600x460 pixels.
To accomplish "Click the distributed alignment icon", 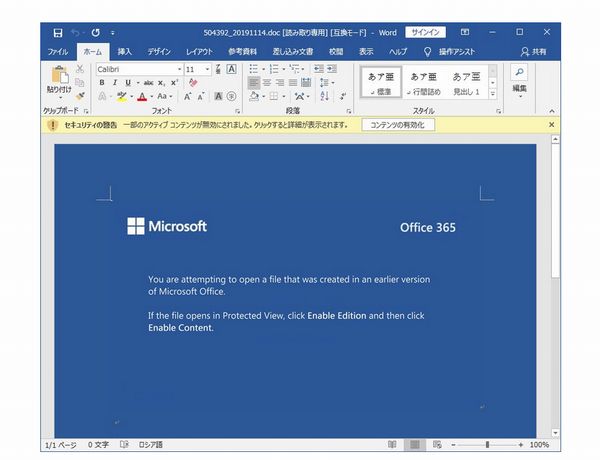I will click(306, 83).
